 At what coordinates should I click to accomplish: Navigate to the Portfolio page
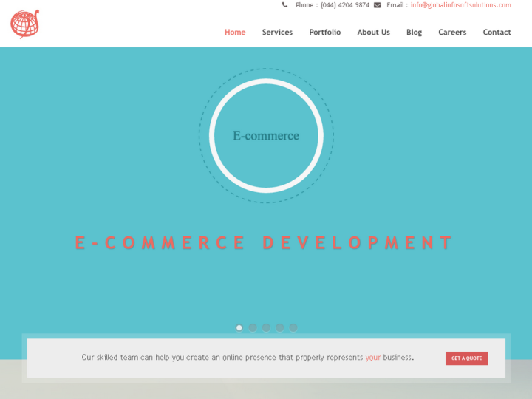324,33
